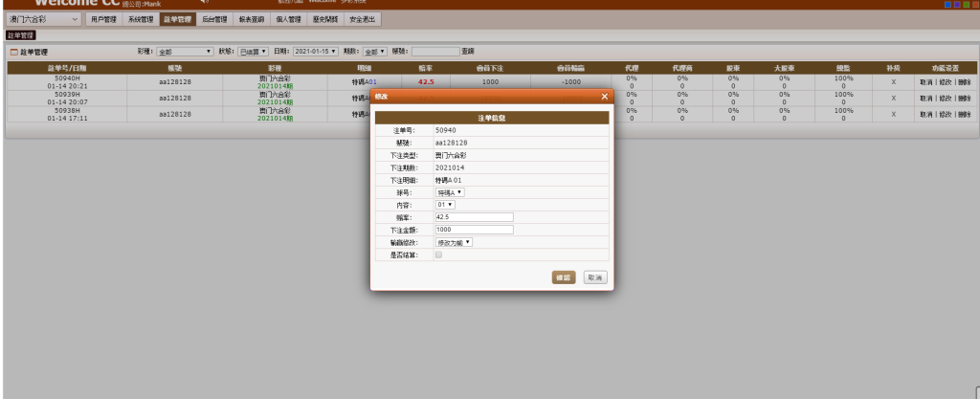Switch to the 报表查詢 tab
The width and height of the screenshot is (980, 399).
(252, 19)
